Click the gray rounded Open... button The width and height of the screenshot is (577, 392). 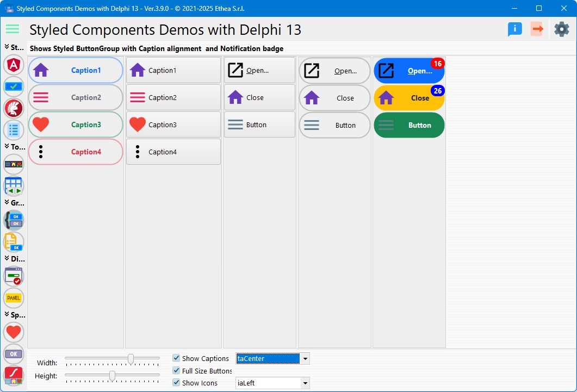click(334, 71)
